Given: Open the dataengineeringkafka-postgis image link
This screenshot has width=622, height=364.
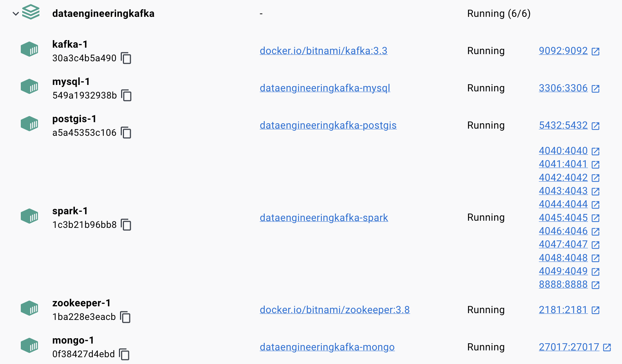Looking at the screenshot, I should tap(328, 125).
